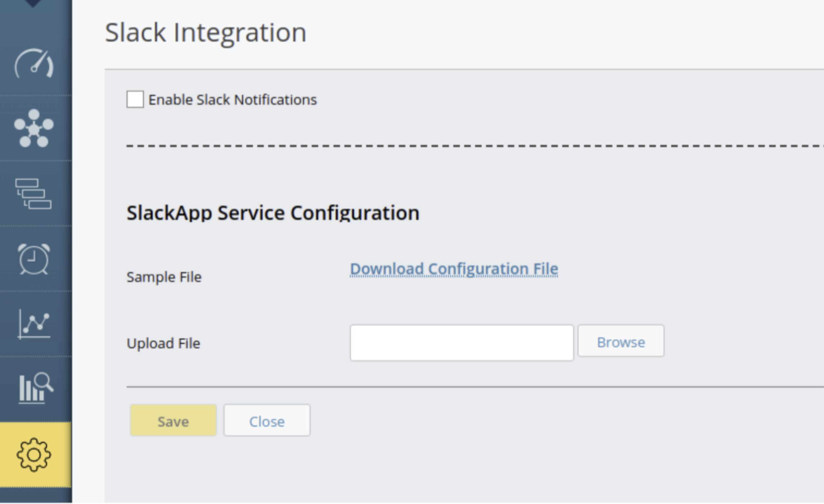Tick the Enable Slack Notifications checkbox
The image size is (824, 504).
(x=135, y=99)
